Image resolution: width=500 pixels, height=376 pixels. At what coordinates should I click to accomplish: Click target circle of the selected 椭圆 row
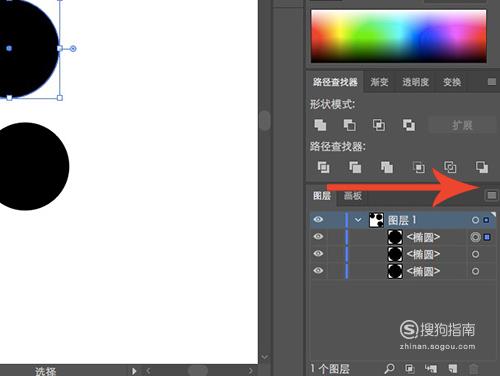[x=476, y=237]
